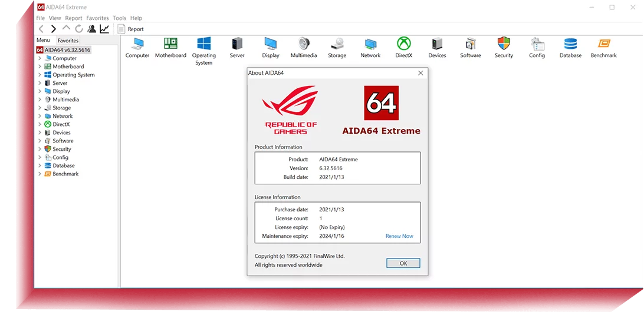This screenshot has height=318, width=644.
Task: Select Database in the sidebar tree
Action: click(63, 165)
